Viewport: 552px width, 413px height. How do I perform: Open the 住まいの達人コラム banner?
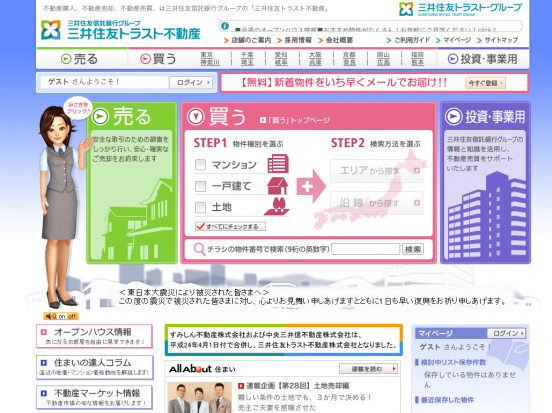click(94, 367)
